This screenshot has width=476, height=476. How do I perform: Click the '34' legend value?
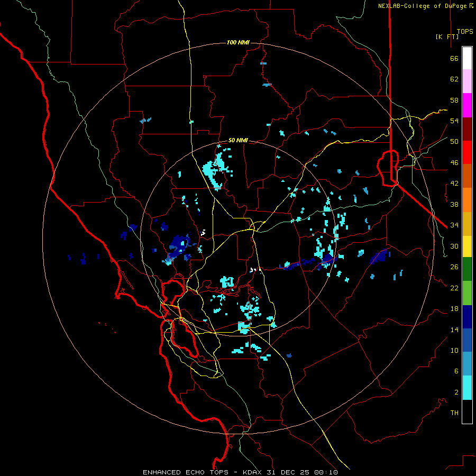tap(454, 225)
